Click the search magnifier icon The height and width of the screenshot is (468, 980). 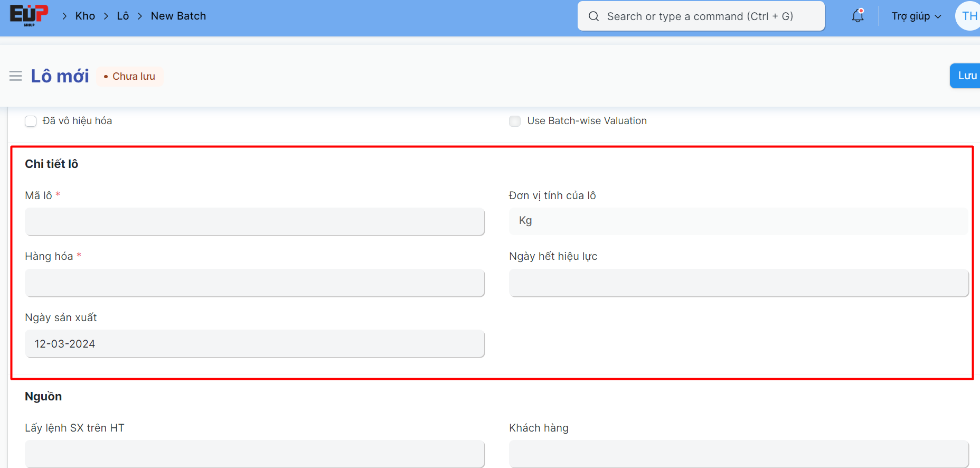593,16
